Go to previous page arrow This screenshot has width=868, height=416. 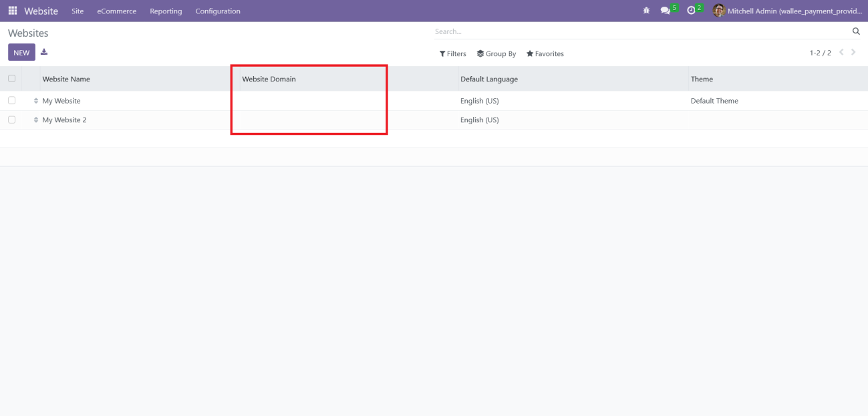841,53
